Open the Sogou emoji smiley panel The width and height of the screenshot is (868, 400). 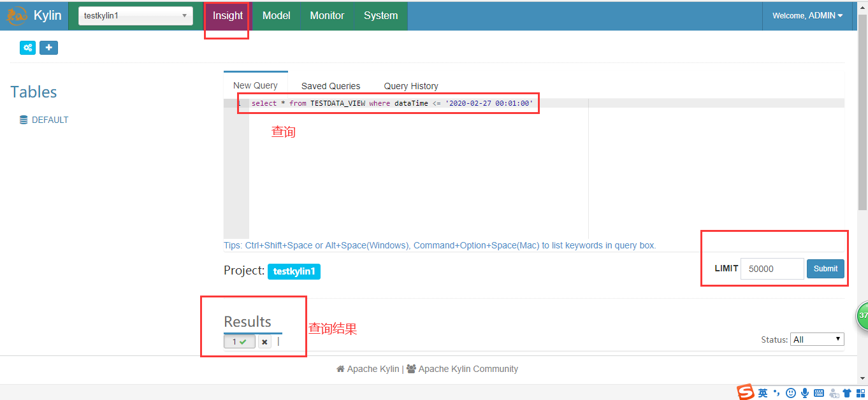pos(791,393)
